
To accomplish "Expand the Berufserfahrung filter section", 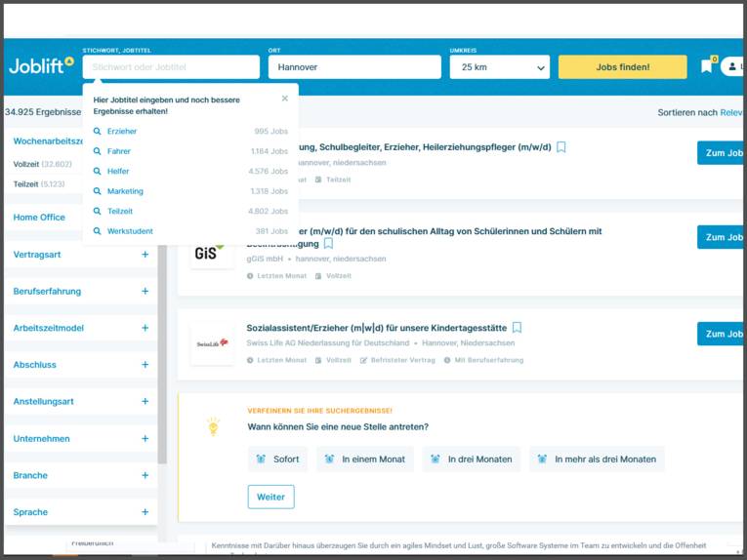I will coord(145,292).
